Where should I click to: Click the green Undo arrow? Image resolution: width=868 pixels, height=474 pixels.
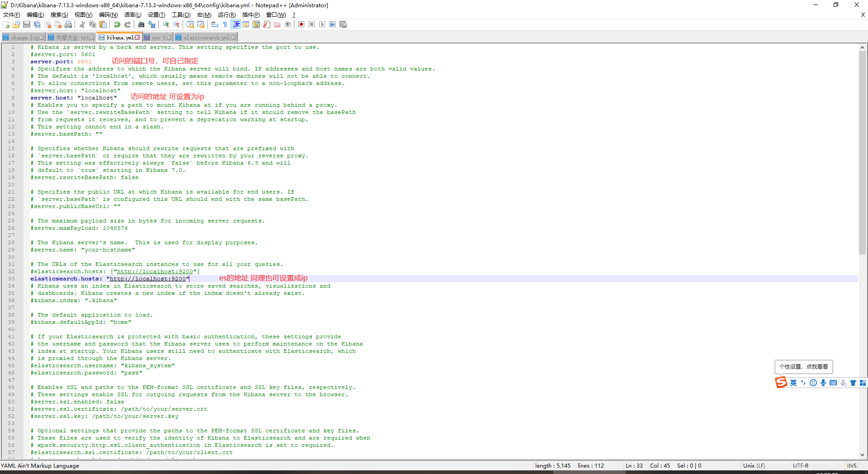(x=117, y=24)
